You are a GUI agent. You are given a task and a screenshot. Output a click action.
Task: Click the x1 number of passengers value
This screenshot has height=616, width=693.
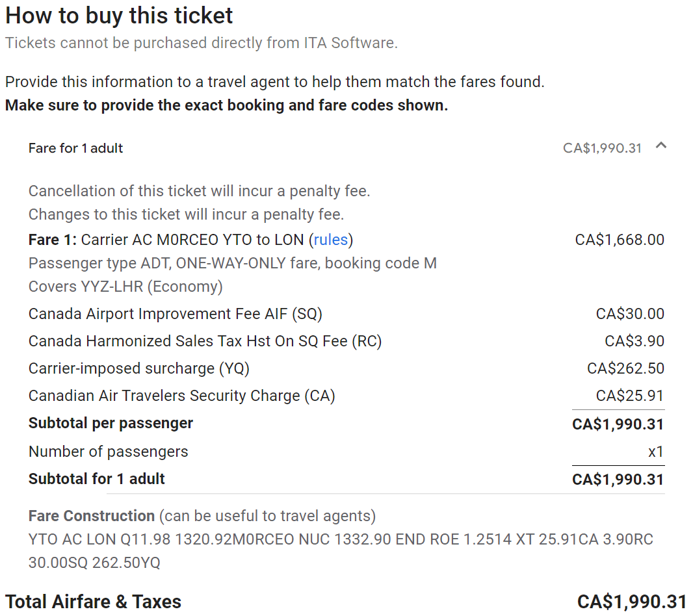(x=656, y=452)
